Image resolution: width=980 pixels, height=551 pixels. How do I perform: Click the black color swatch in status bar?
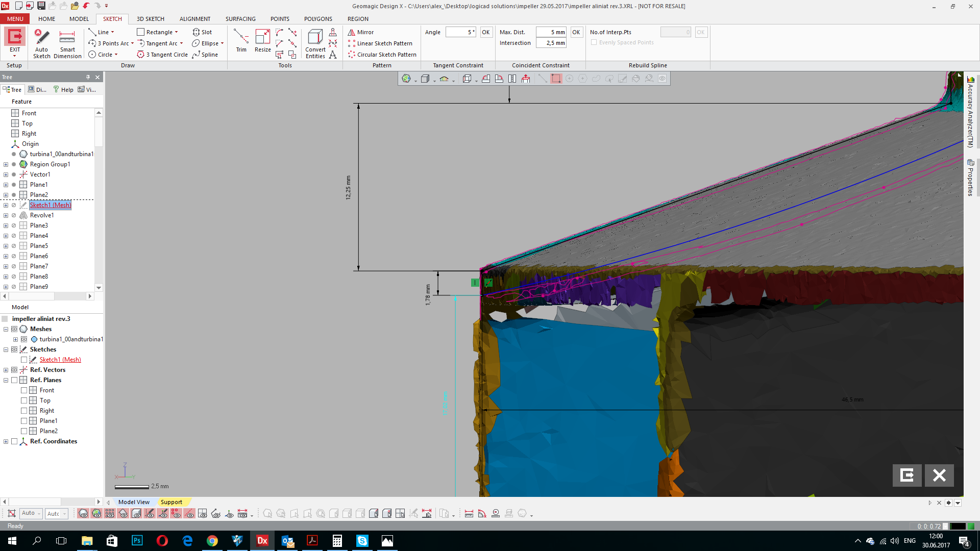coord(958,526)
